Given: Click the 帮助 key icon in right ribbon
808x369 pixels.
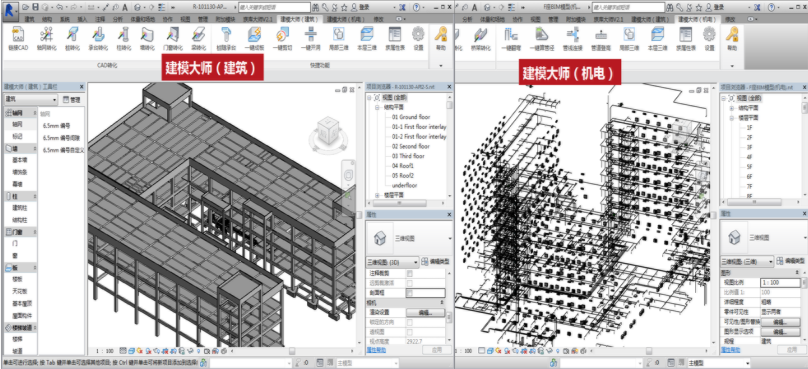Looking at the screenshot, I should (x=732, y=39).
